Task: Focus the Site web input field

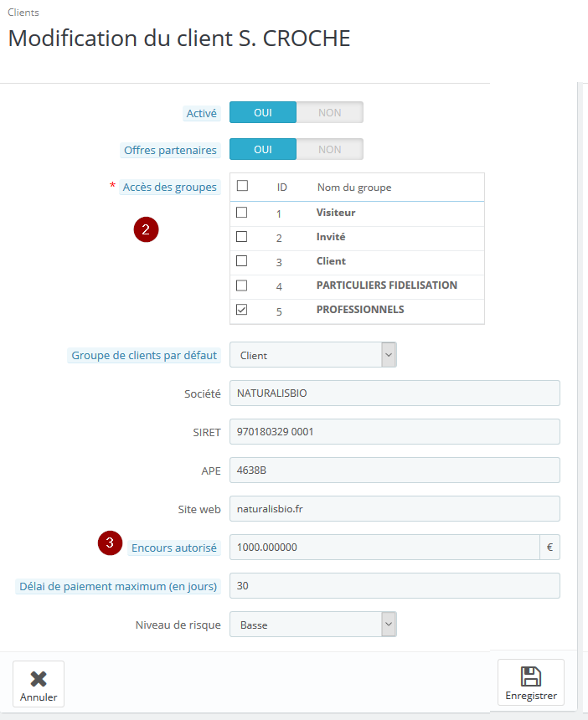Action: 395,509
